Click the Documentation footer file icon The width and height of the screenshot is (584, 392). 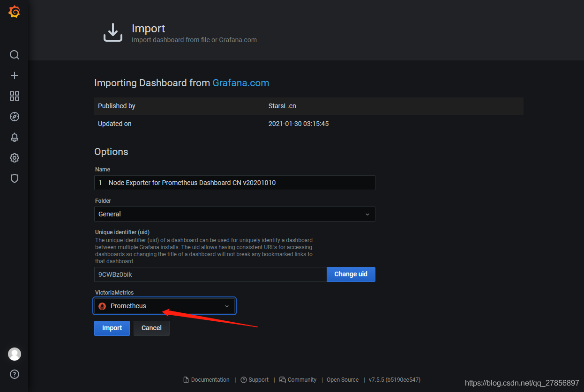pyautogui.click(x=186, y=380)
